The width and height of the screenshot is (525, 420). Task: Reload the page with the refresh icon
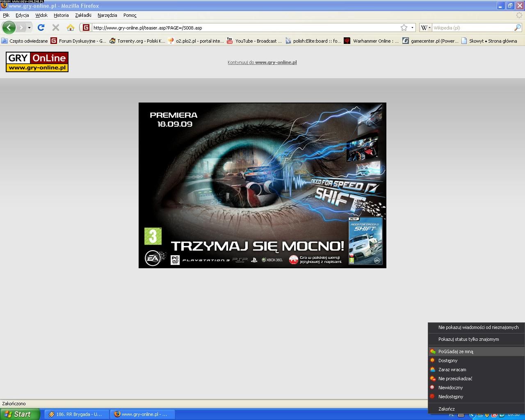(x=41, y=27)
